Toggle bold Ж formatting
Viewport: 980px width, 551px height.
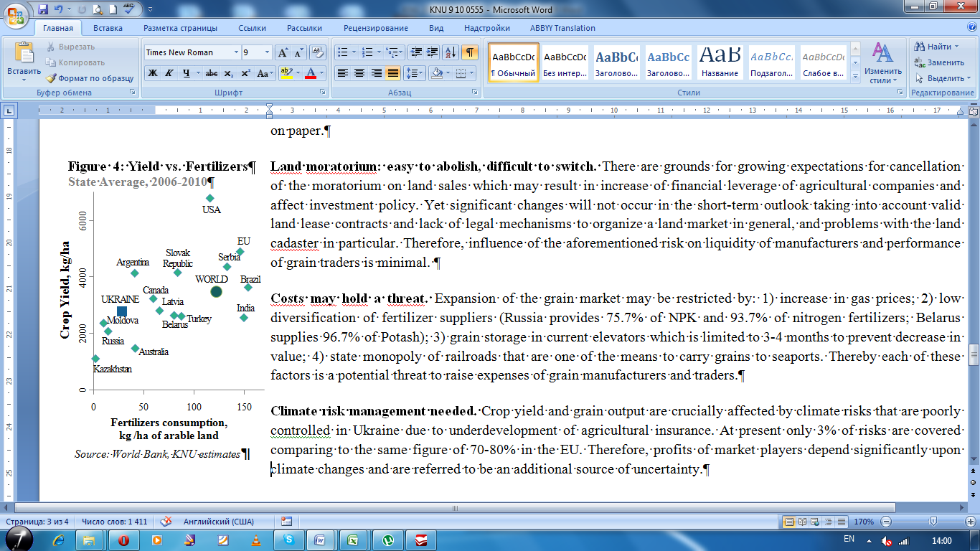click(x=153, y=73)
